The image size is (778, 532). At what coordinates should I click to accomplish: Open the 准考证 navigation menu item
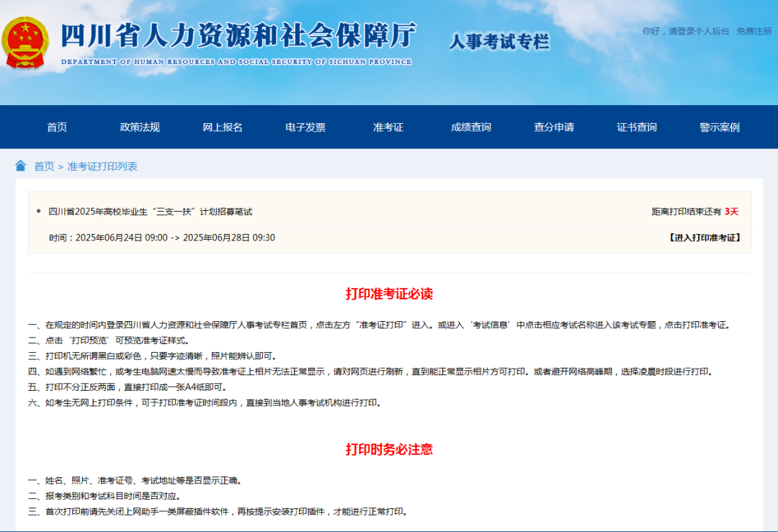[388, 127]
